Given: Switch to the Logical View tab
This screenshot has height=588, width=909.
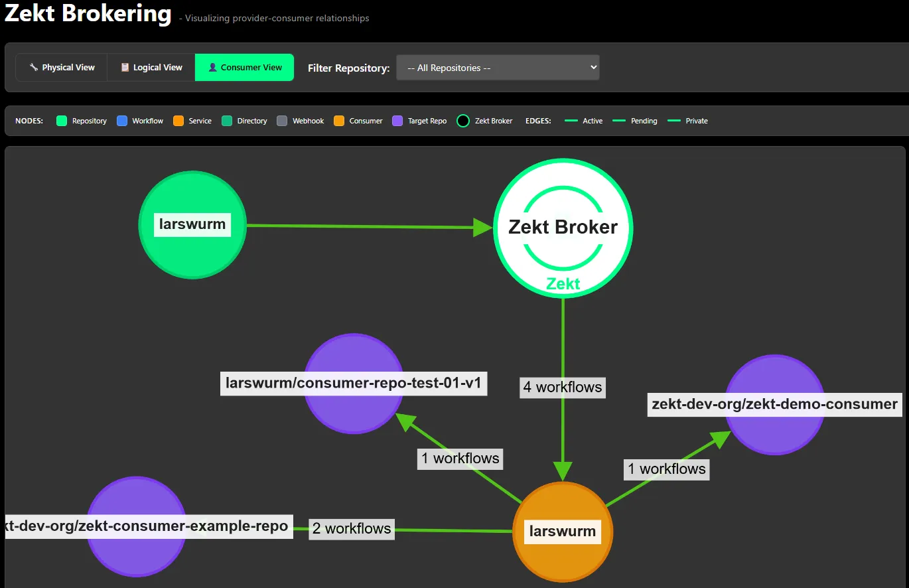Looking at the screenshot, I should coord(151,68).
